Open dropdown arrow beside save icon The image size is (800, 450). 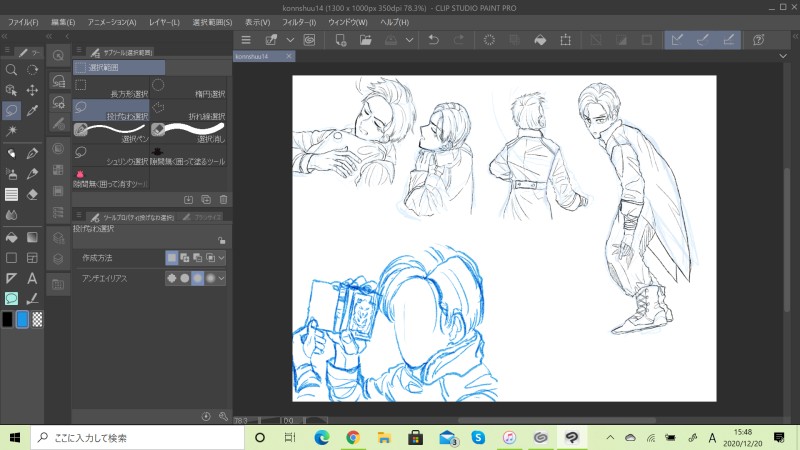click(x=409, y=40)
